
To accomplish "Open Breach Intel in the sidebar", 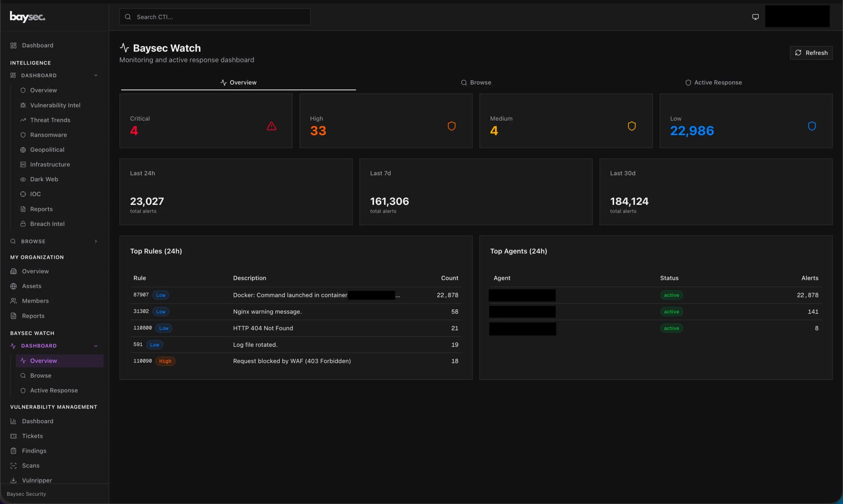I will (x=47, y=224).
